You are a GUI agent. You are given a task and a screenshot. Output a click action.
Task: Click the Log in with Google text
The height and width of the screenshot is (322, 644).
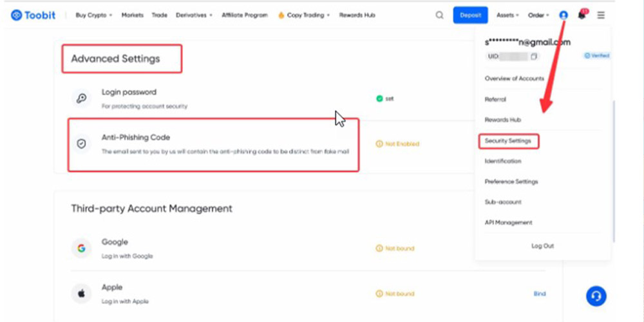128,256
